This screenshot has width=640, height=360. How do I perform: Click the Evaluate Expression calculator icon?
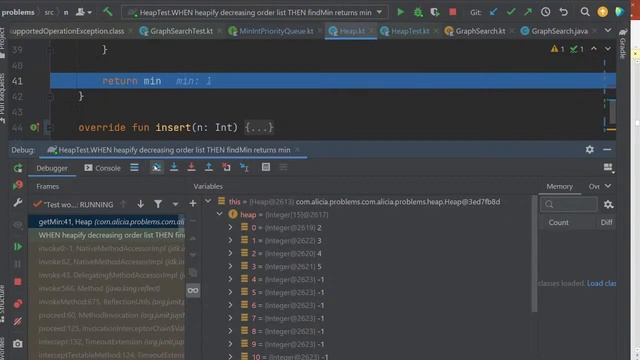266,167
